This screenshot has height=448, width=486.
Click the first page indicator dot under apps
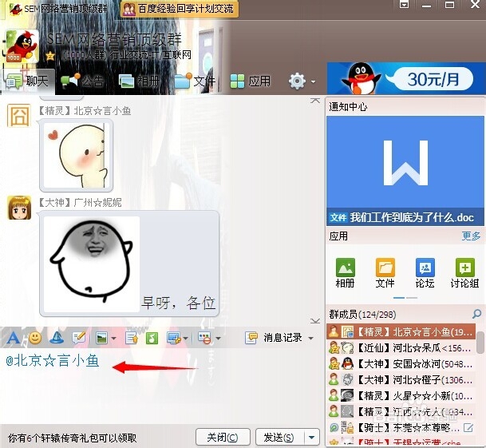pos(399,298)
